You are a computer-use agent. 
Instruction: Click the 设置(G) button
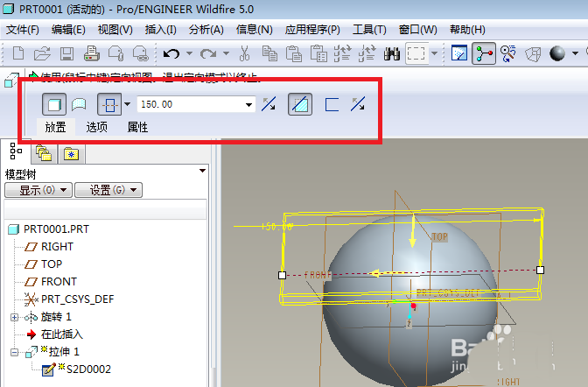tap(108, 190)
